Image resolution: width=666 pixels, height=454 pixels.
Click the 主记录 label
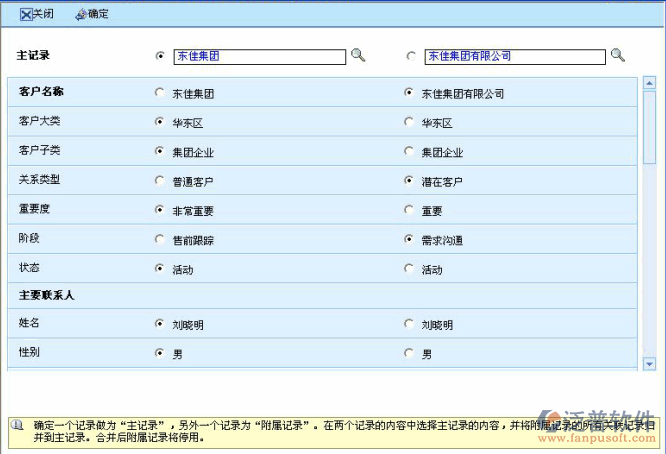pyautogui.click(x=33, y=55)
